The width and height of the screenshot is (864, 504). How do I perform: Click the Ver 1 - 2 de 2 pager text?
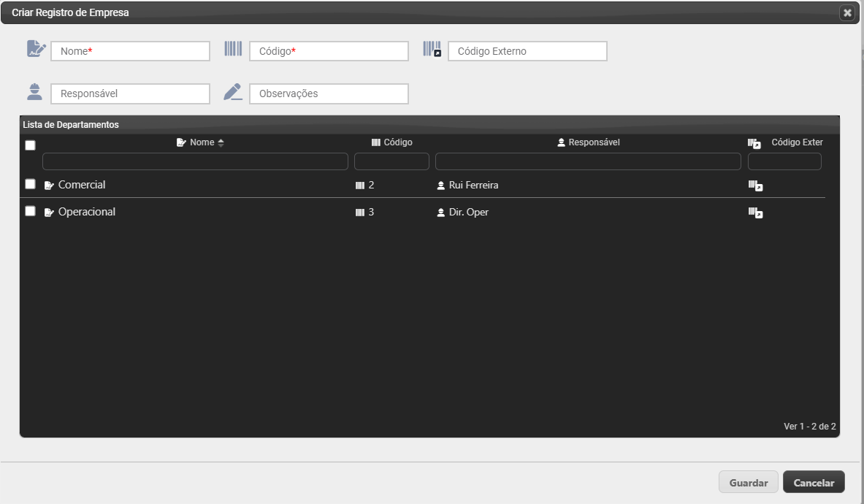click(809, 427)
